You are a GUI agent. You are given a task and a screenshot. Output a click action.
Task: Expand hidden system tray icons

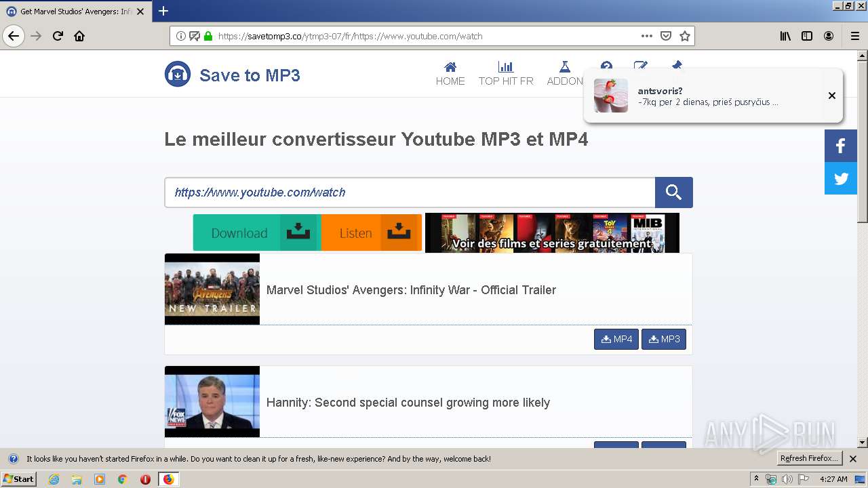[757, 479]
